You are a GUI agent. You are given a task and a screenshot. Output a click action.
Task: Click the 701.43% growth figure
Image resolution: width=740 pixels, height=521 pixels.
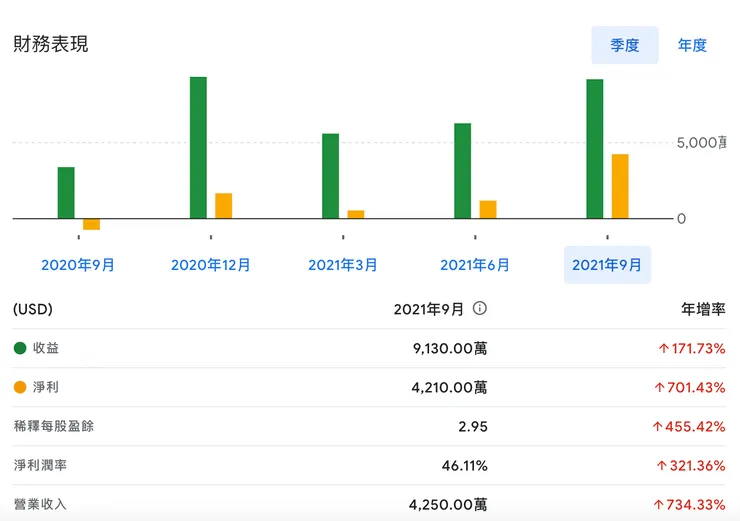tap(690, 387)
